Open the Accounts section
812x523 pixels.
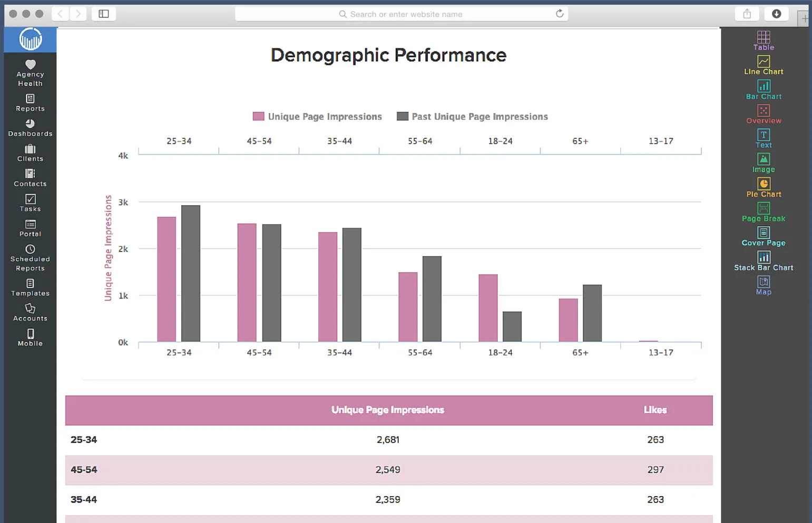[30, 312]
